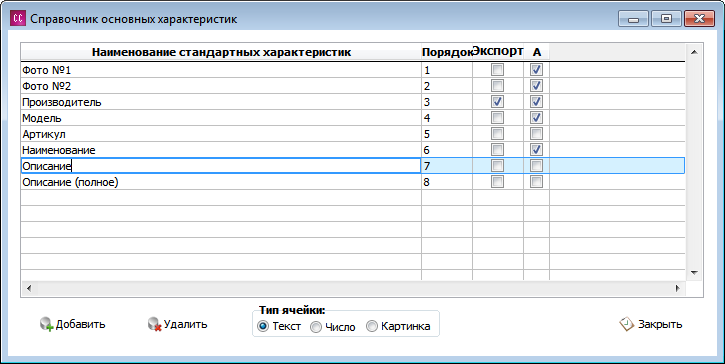This screenshot has width=725, height=364.
Task: Toggle A checkbox for Фото №1
Action: pyautogui.click(x=536, y=70)
